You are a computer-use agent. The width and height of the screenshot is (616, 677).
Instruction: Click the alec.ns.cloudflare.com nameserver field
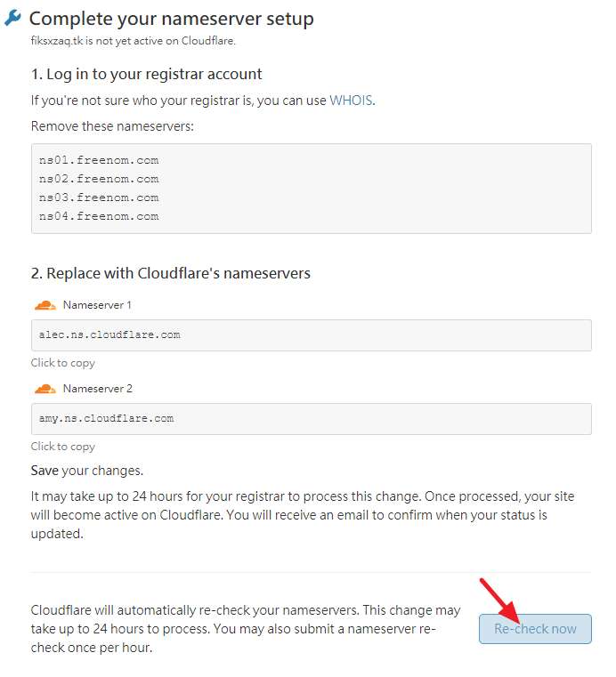pos(311,334)
